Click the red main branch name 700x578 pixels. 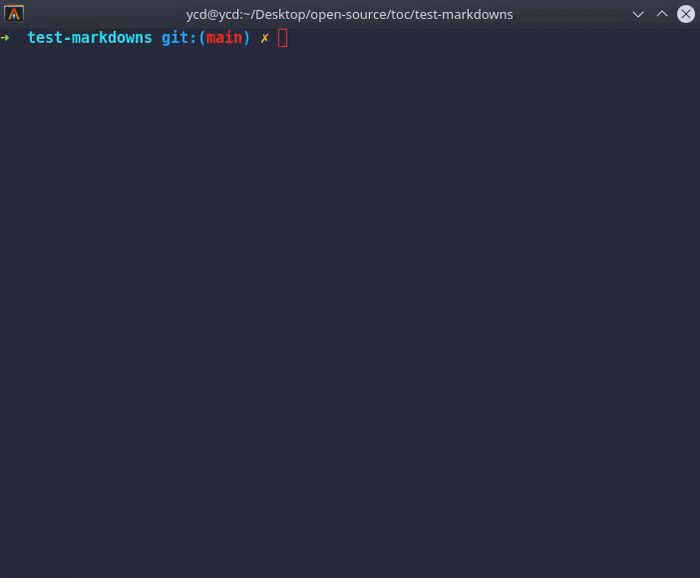224,38
